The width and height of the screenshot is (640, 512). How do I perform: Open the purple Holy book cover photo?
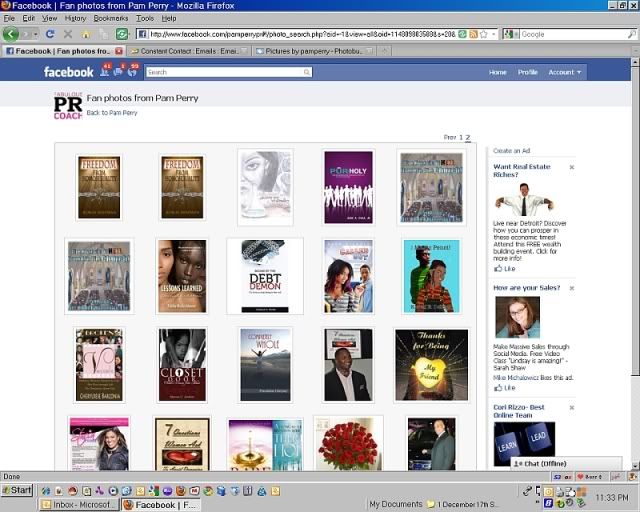click(348, 187)
